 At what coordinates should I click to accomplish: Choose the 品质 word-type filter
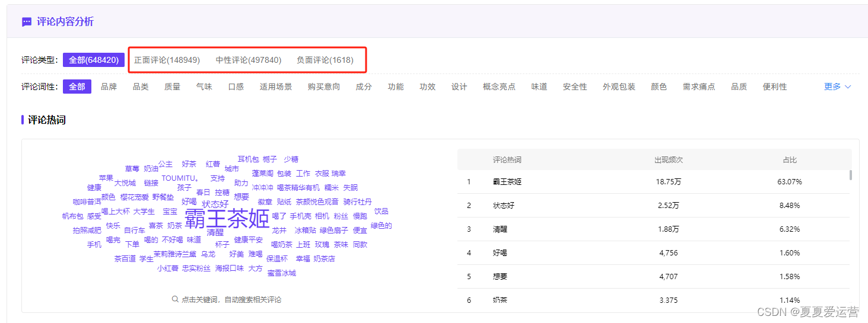click(x=739, y=87)
